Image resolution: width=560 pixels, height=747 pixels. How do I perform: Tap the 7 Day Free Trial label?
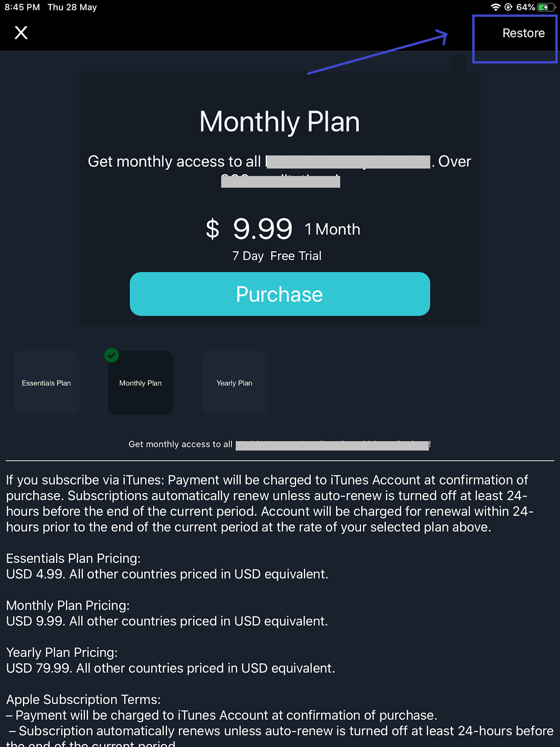pyautogui.click(x=277, y=256)
